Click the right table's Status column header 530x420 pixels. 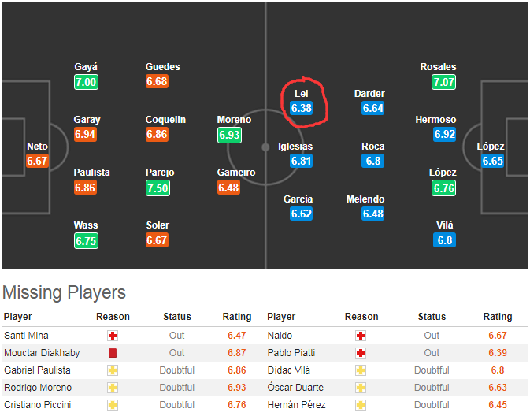(x=432, y=317)
